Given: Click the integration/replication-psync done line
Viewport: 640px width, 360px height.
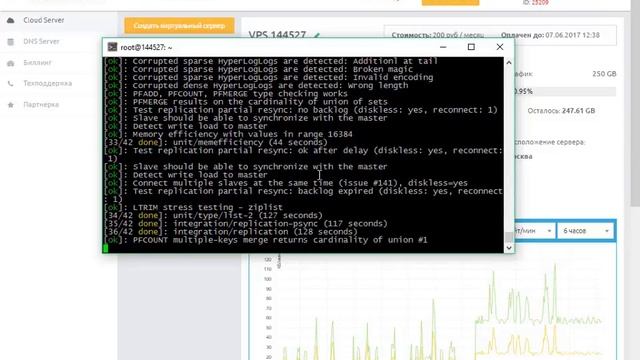Looking at the screenshot, I should [246, 224].
